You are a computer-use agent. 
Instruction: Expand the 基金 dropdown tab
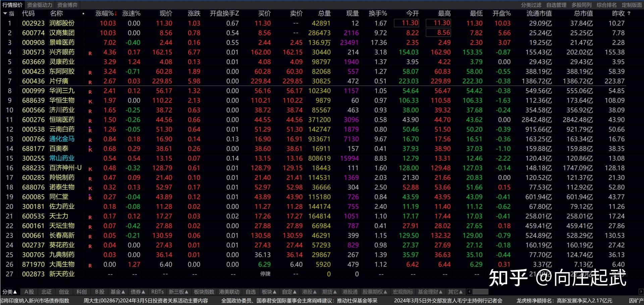[118, 292]
